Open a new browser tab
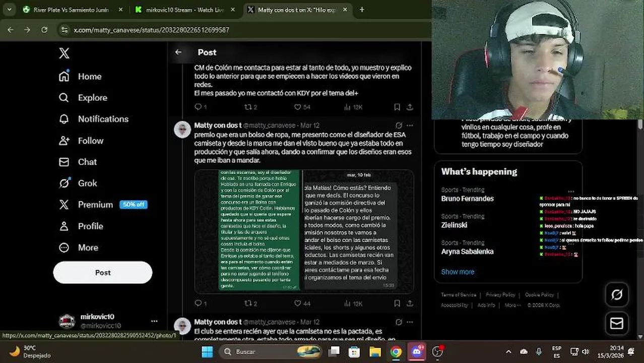 362,10
